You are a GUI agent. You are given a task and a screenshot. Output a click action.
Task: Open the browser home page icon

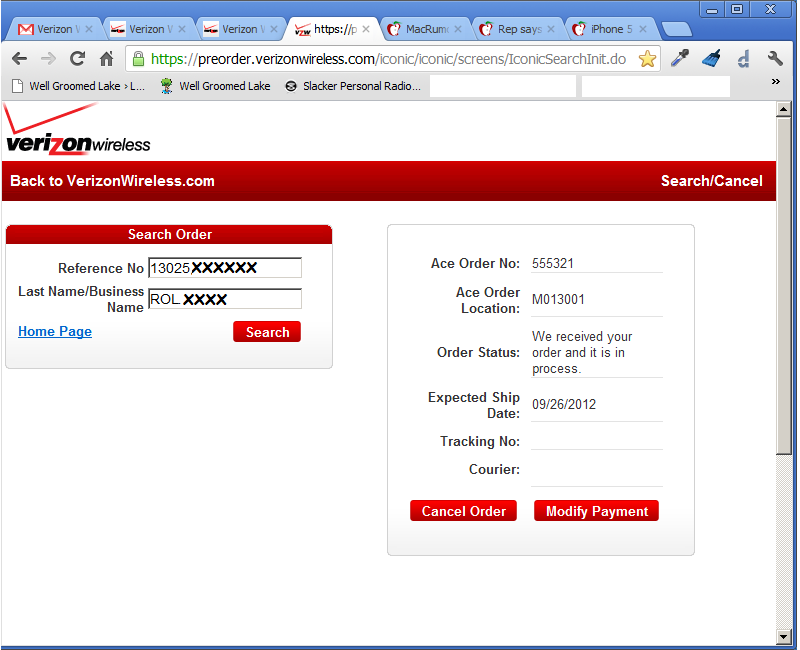click(106, 59)
